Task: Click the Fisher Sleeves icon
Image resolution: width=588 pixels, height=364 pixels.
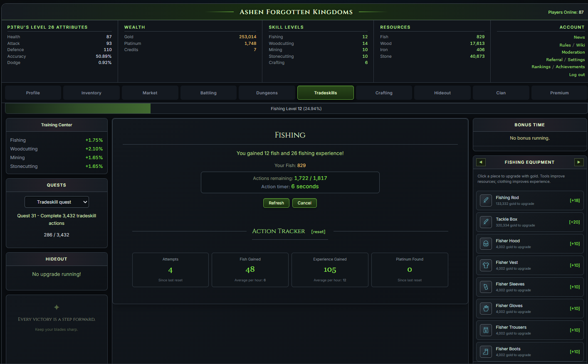Action: 486,287
